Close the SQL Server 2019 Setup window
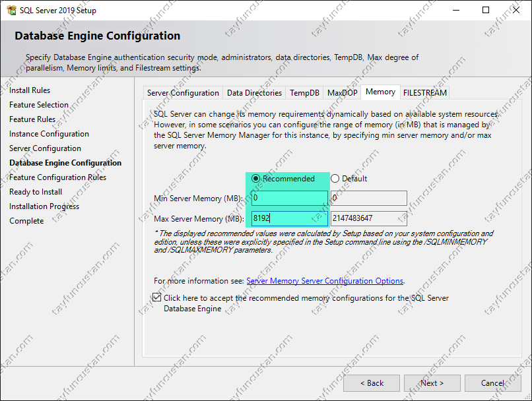Image resolution: width=532 pixels, height=401 pixels. coord(516,10)
